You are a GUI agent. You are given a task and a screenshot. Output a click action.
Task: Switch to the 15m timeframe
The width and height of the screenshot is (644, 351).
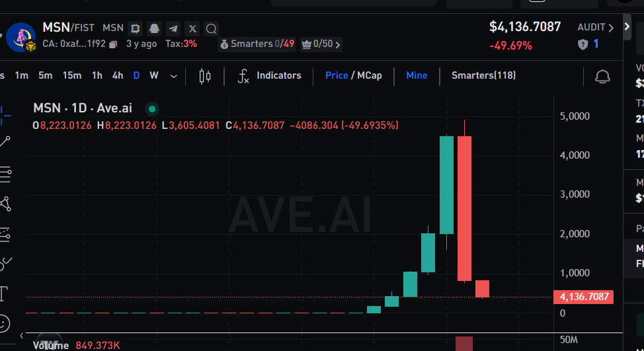[72, 75]
